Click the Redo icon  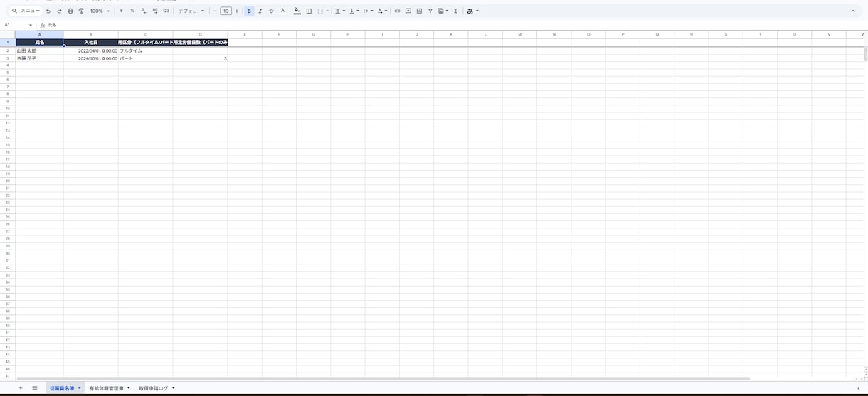tap(59, 11)
